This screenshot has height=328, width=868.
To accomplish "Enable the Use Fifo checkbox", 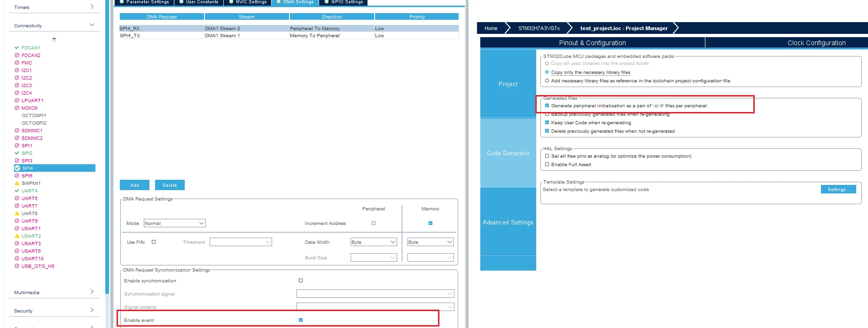I will coord(154,242).
